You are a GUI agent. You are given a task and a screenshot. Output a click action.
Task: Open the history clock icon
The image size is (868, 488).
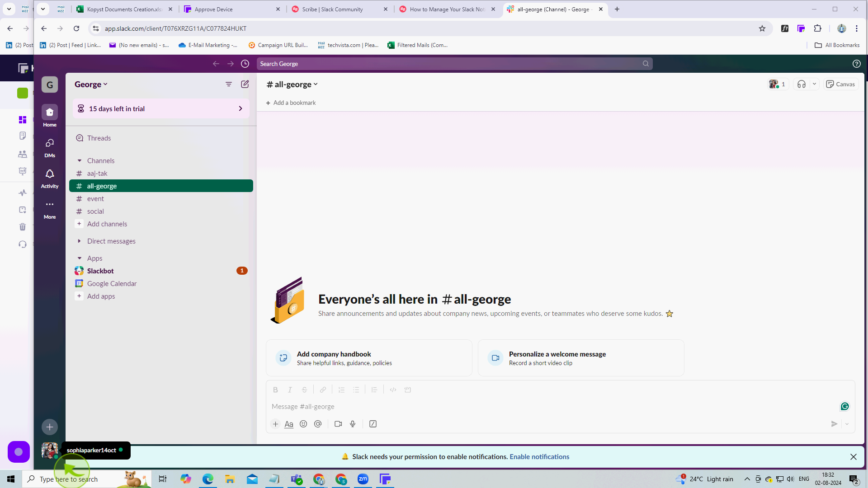point(245,64)
